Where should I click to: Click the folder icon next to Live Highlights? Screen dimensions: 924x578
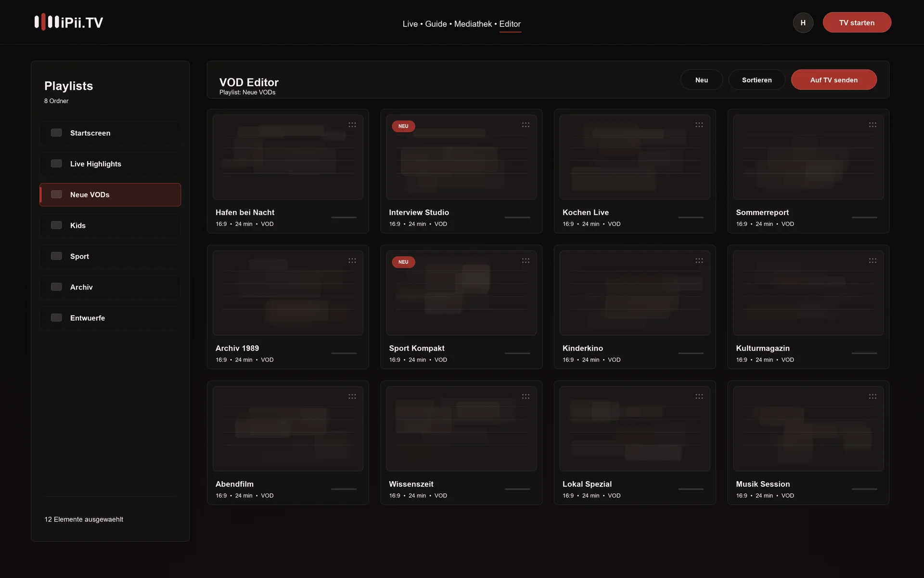point(56,163)
